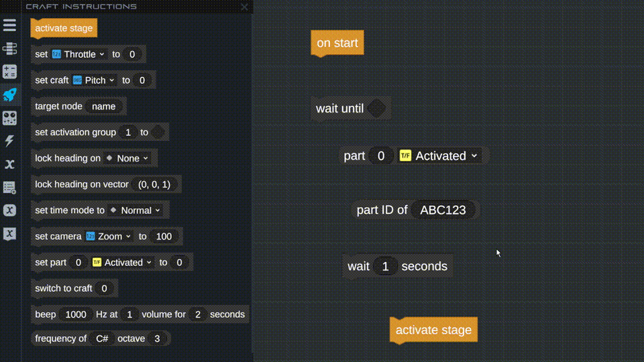Click the empty boolean slot in set activation group
The width and height of the screenshot is (644, 362).
(158, 133)
